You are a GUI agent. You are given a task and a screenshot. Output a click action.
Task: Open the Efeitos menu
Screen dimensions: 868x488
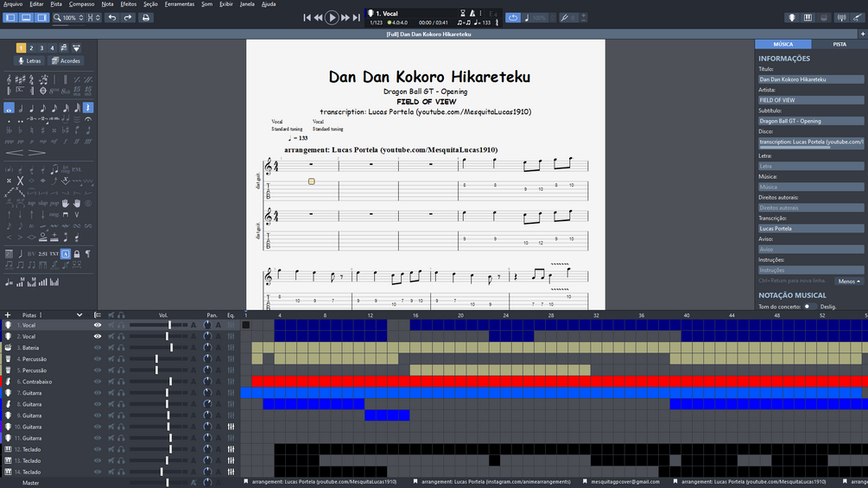[x=129, y=3]
